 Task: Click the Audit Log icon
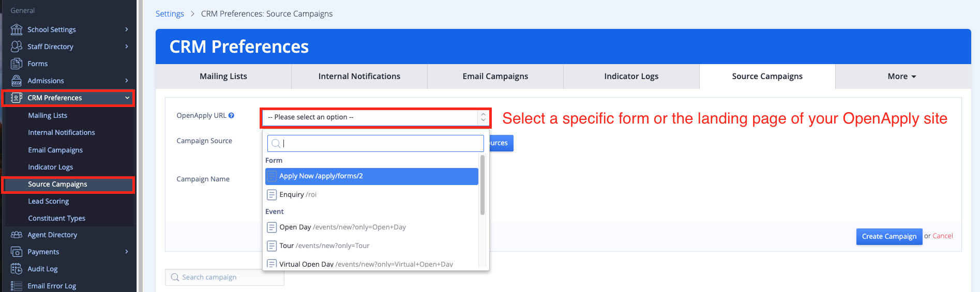pos(17,269)
